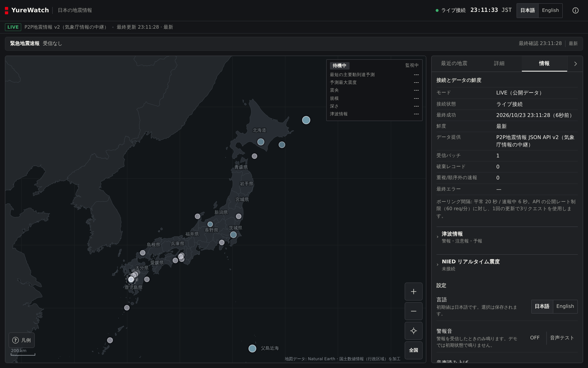Click the blue marker above 長野県 label
Viewport: 588px width, 368px height.
point(210,224)
